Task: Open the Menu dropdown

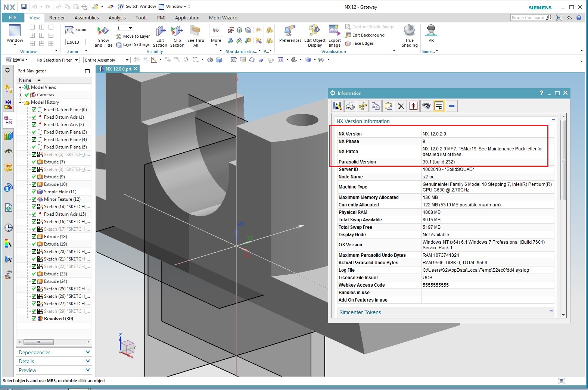Action: click(17, 60)
